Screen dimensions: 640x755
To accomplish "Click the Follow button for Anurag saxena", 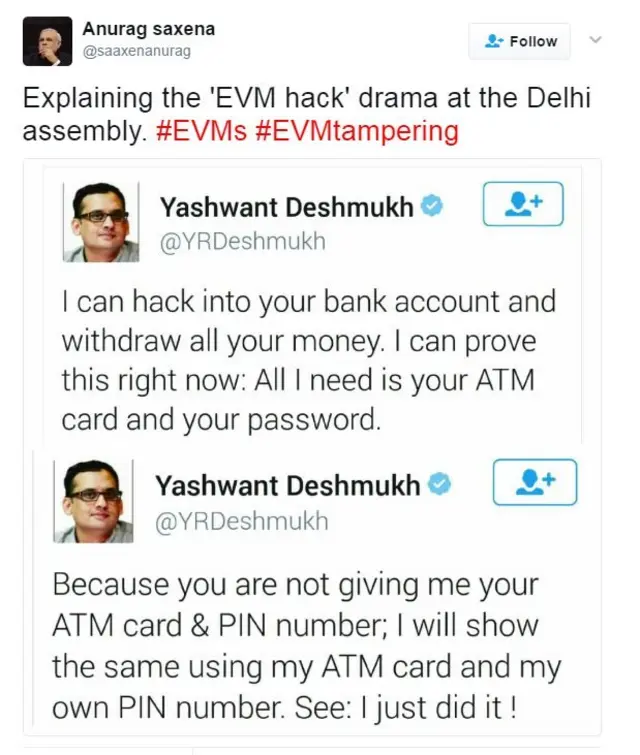I will tap(520, 41).
